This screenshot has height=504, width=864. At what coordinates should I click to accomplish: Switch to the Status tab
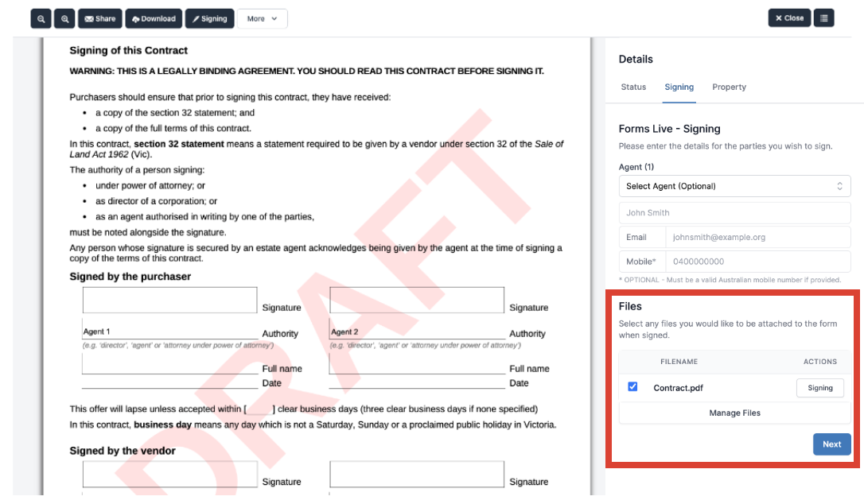(633, 87)
